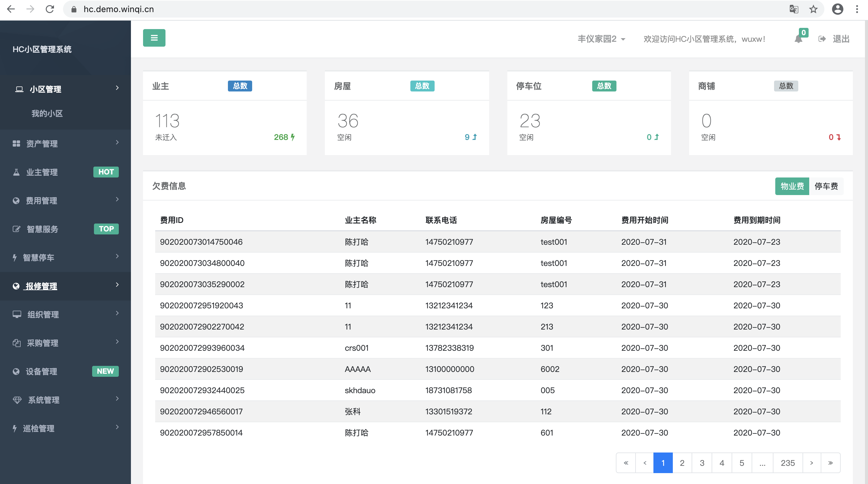Click the browser address bar URL

pos(119,9)
